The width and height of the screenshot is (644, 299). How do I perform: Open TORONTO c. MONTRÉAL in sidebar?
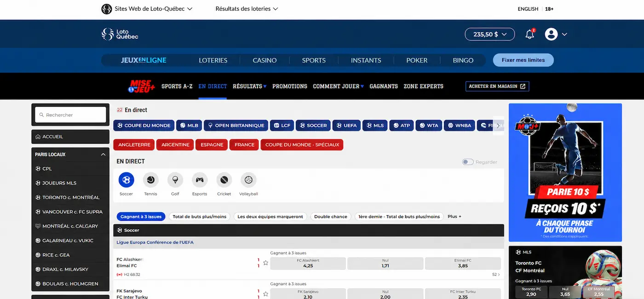pyautogui.click(x=70, y=197)
